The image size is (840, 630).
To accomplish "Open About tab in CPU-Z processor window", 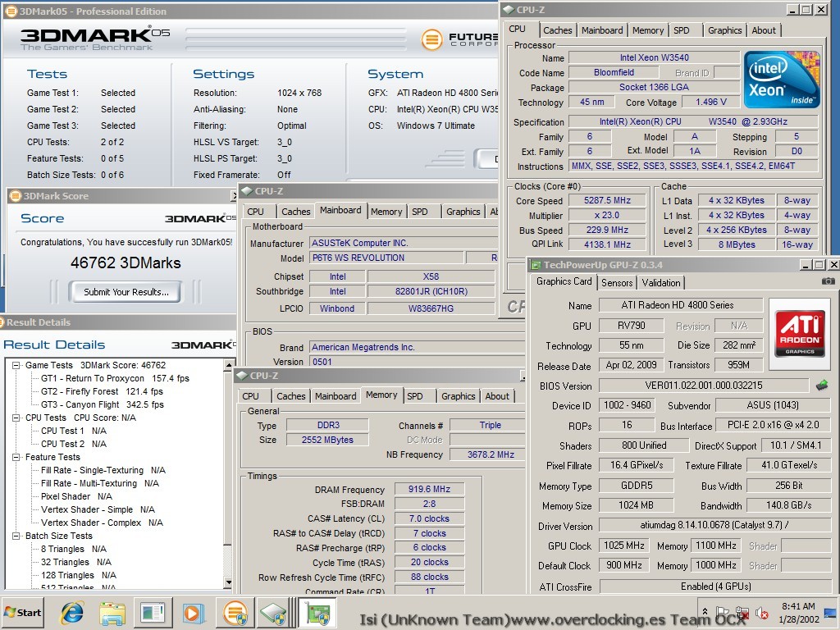I will click(x=764, y=30).
